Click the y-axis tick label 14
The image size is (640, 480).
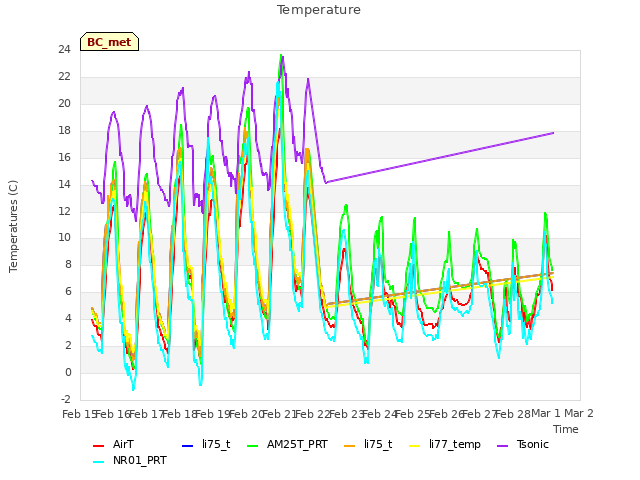[x=64, y=184]
